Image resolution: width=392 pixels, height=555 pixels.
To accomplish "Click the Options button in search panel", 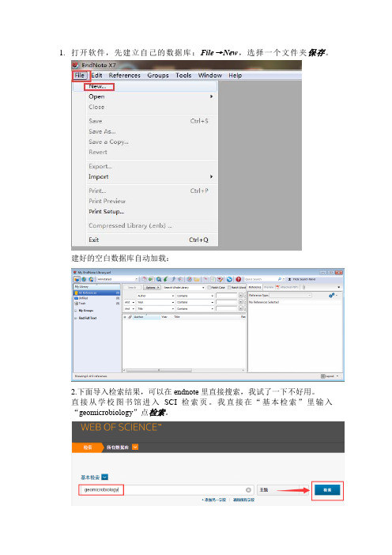I will (152, 288).
